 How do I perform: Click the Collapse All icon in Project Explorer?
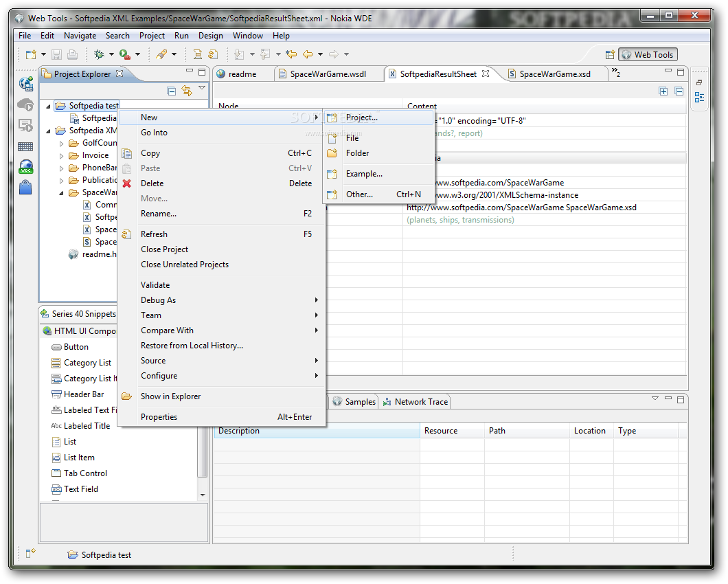(x=171, y=91)
